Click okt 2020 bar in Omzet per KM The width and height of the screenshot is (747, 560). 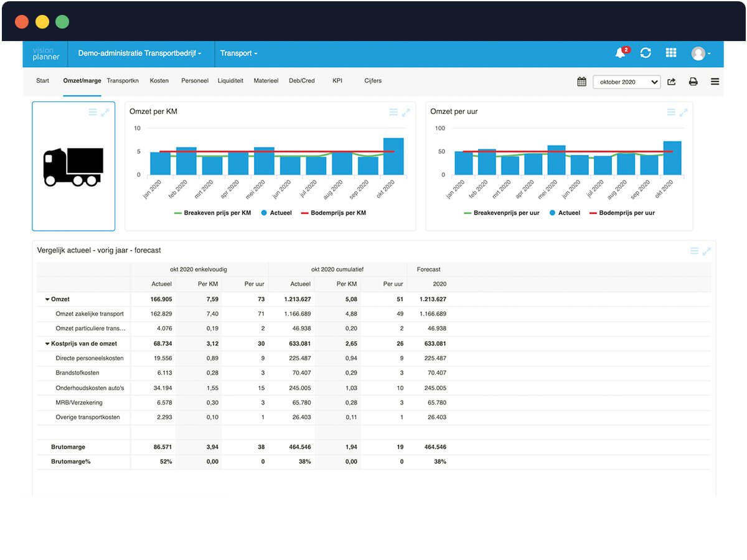pos(393,156)
